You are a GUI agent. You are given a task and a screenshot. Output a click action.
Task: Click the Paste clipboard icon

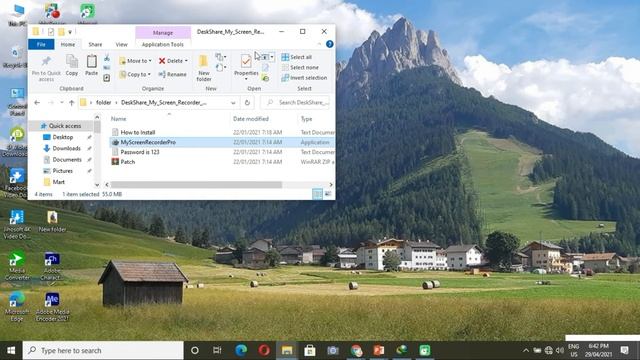coord(91,61)
